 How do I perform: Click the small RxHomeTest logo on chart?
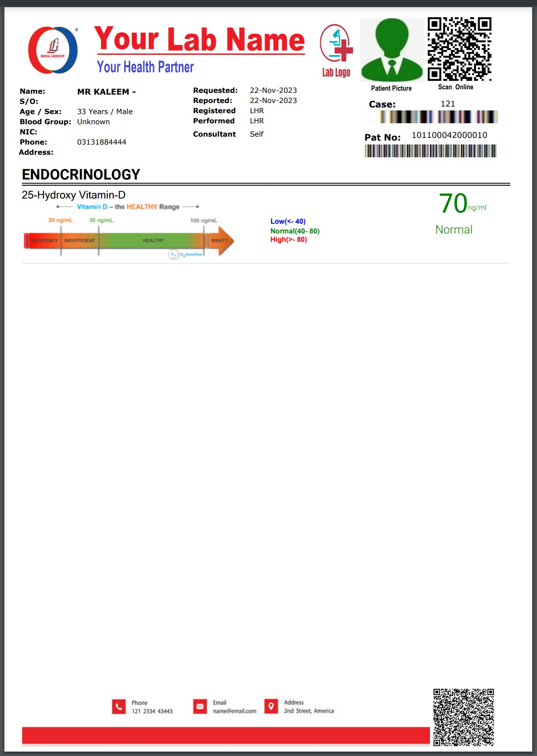click(x=186, y=255)
